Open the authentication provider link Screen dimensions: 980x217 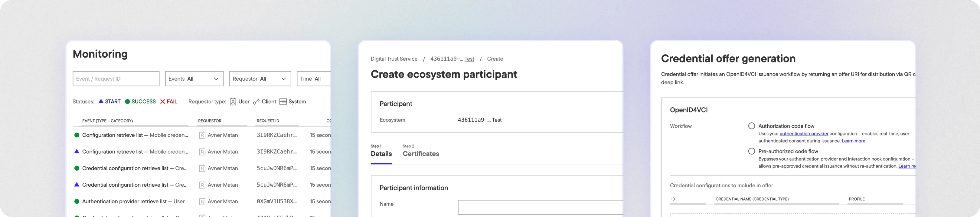(x=804, y=134)
